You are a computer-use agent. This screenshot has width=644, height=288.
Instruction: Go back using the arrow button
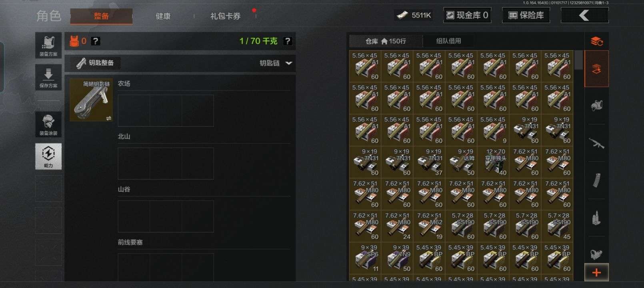(x=584, y=16)
